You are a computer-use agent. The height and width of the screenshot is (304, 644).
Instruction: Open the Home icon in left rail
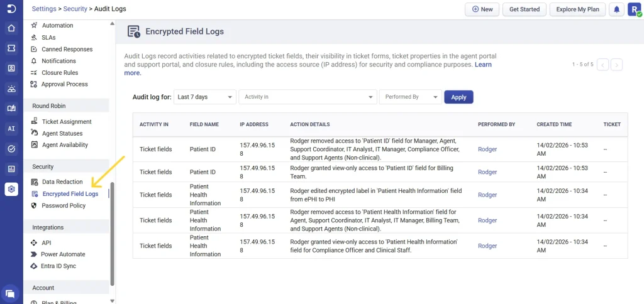point(11,28)
